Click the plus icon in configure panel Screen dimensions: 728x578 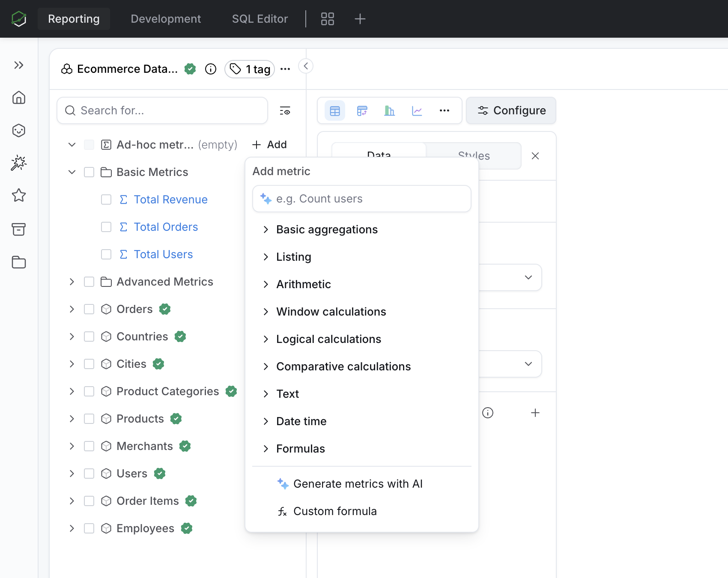535,413
